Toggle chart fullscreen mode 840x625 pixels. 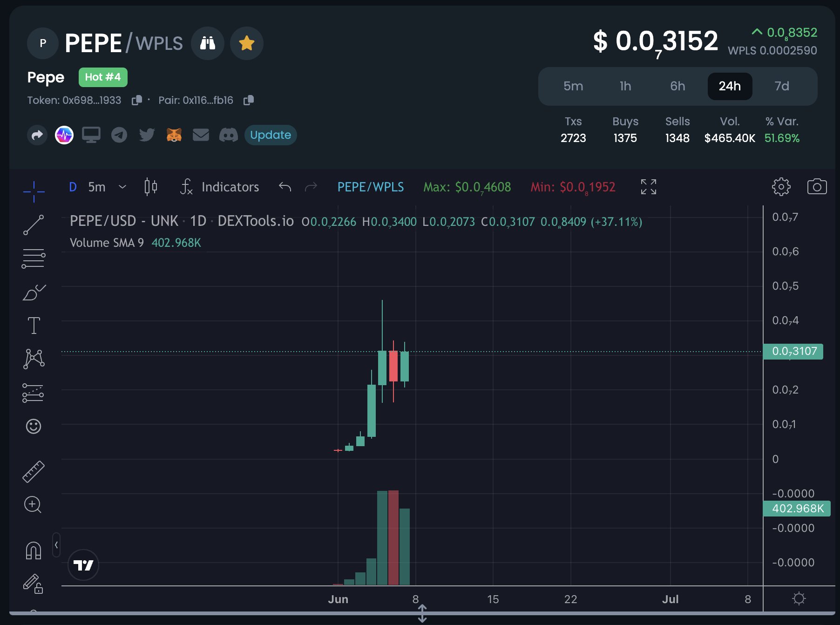click(648, 187)
